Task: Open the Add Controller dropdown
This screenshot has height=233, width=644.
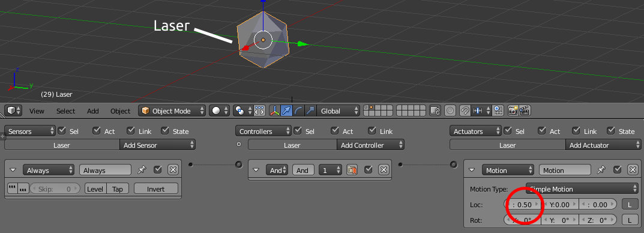Action: point(370,145)
